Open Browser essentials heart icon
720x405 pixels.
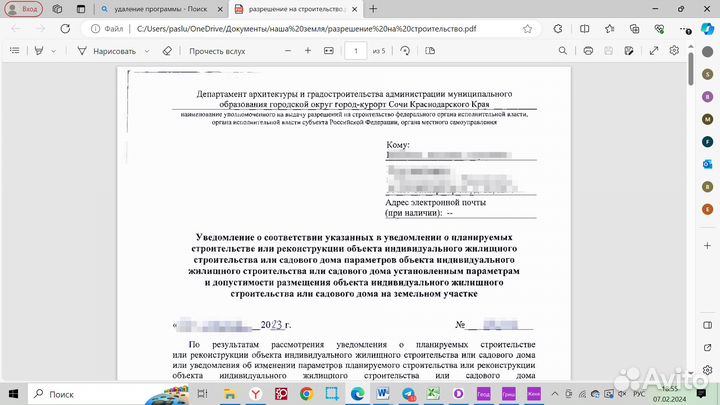(659, 29)
